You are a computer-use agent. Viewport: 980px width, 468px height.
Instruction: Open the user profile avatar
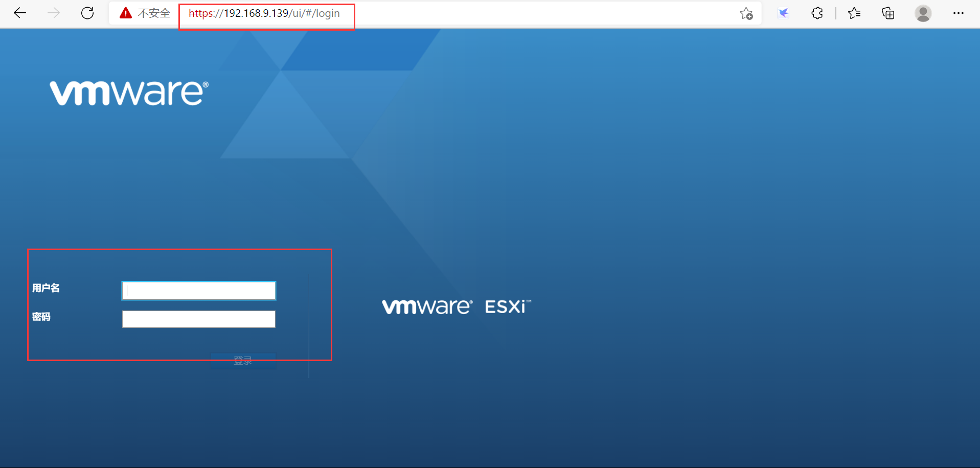click(923, 13)
